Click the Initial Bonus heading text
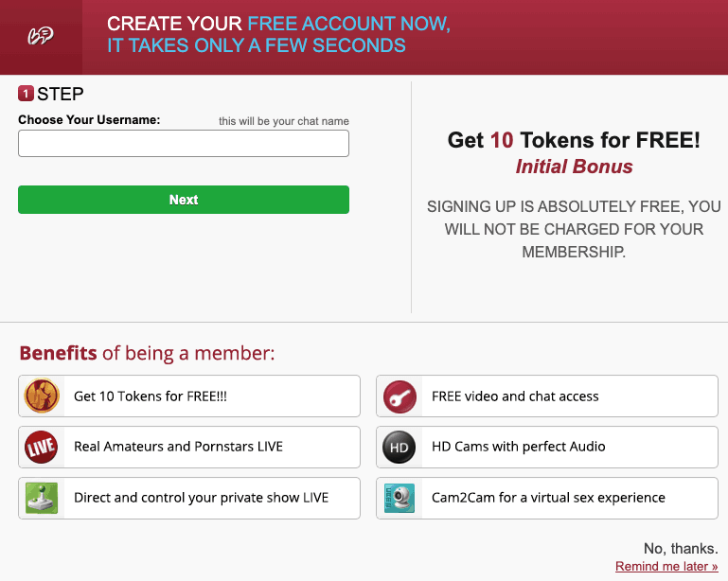The height and width of the screenshot is (581, 728). 574,167
